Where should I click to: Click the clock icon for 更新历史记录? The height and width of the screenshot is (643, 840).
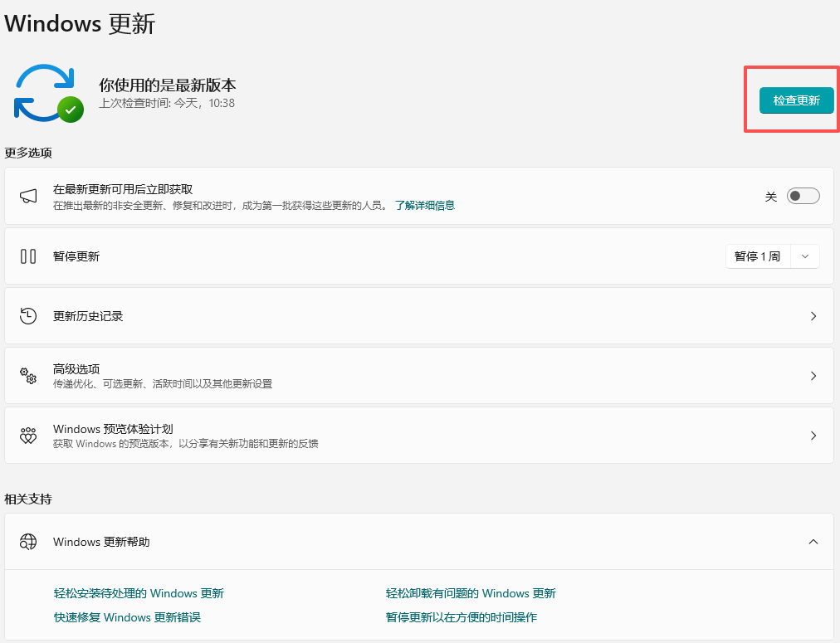tap(28, 315)
